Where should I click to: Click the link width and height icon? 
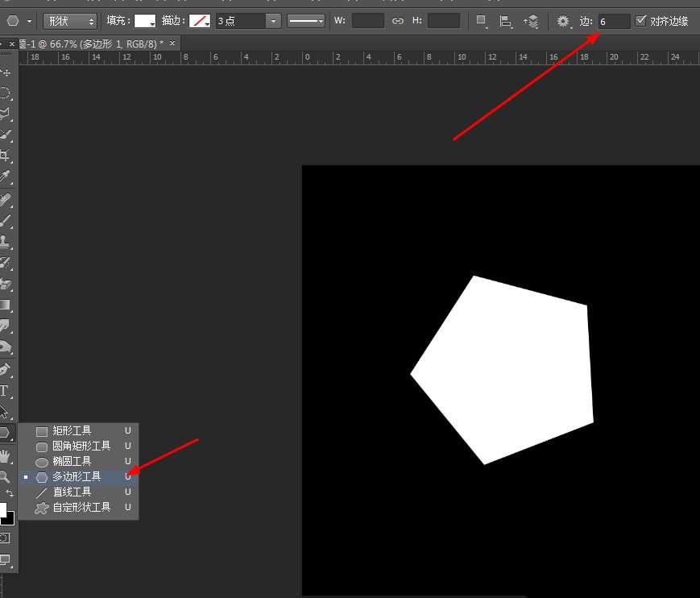click(x=397, y=21)
